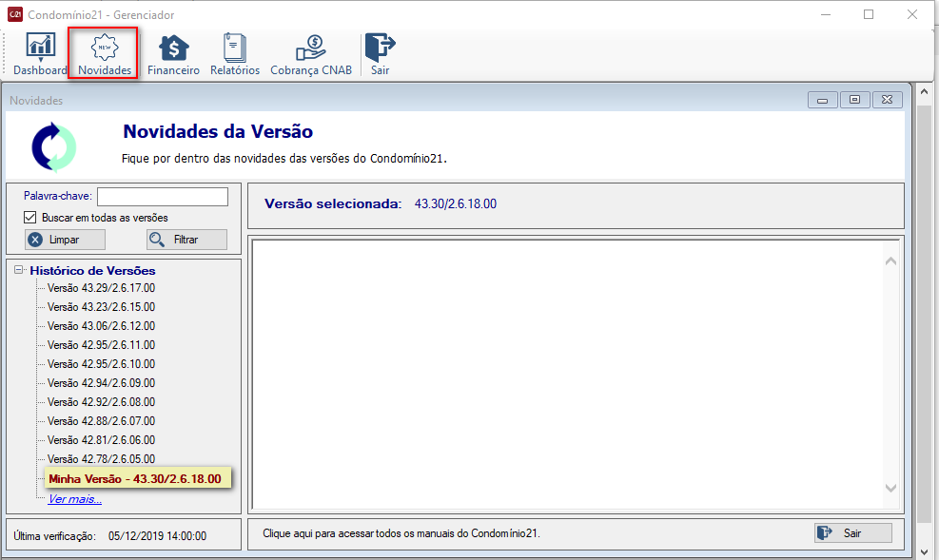Select Versão 42.92/2.6.08.00

point(101,402)
